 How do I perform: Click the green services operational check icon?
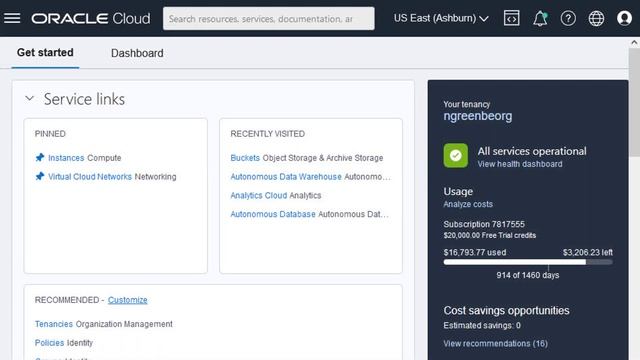coord(456,156)
